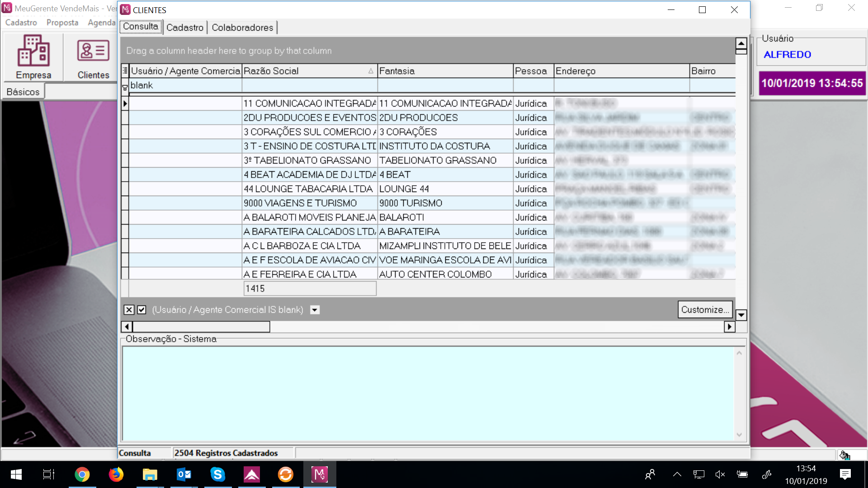This screenshot has width=868, height=488.
Task: Click the filter row funnel icon
Action: coord(125,88)
